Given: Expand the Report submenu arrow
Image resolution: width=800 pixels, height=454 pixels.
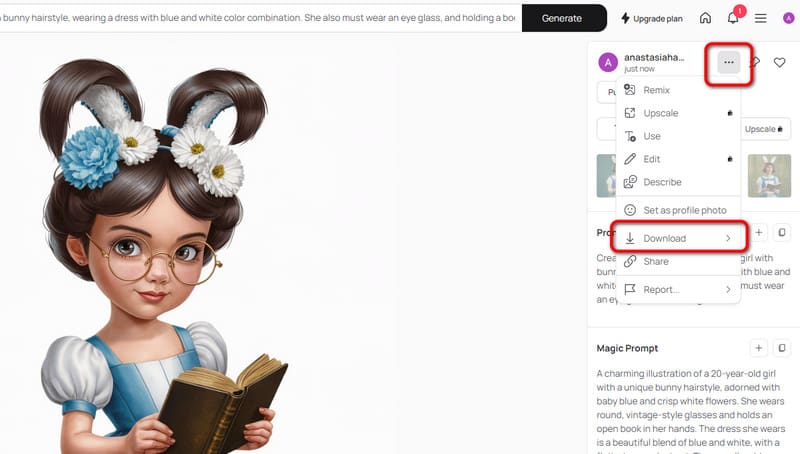Looking at the screenshot, I should tap(728, 289).
